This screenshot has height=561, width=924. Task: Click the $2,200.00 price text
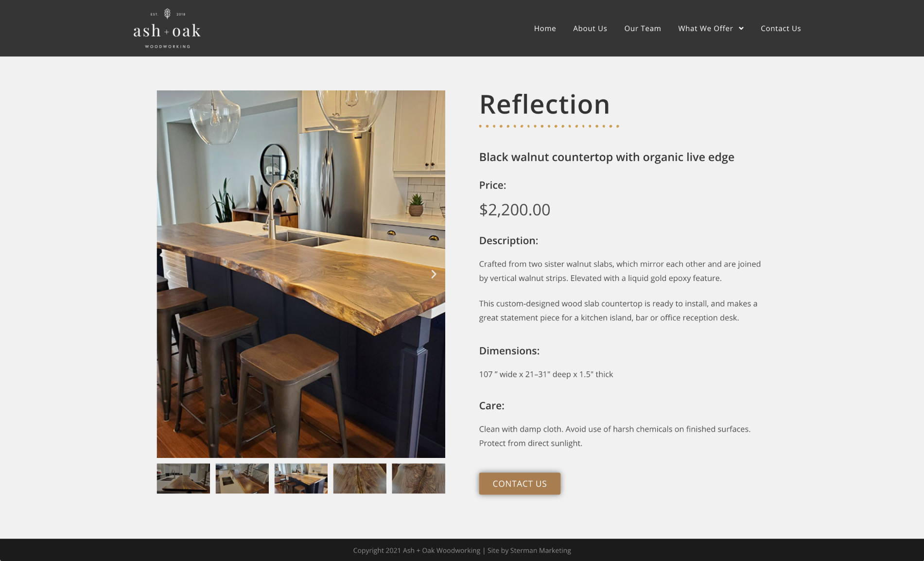(x=515, y=210)
